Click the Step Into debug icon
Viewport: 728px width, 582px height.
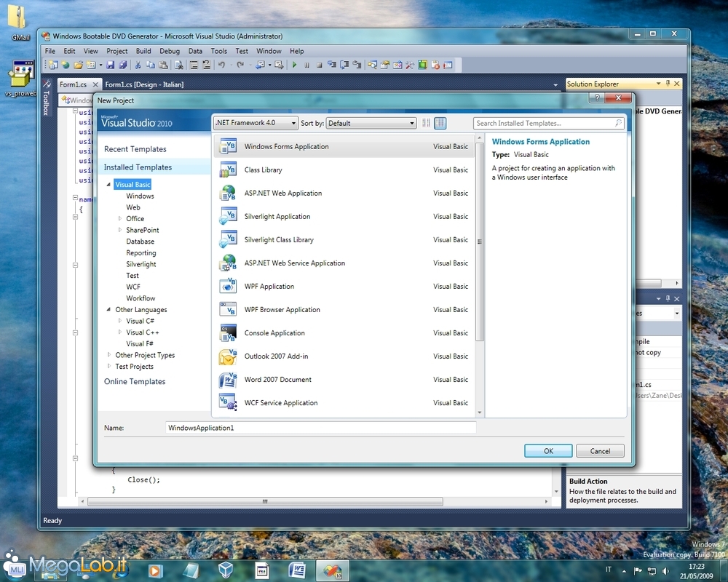click(x=332, y=65)
